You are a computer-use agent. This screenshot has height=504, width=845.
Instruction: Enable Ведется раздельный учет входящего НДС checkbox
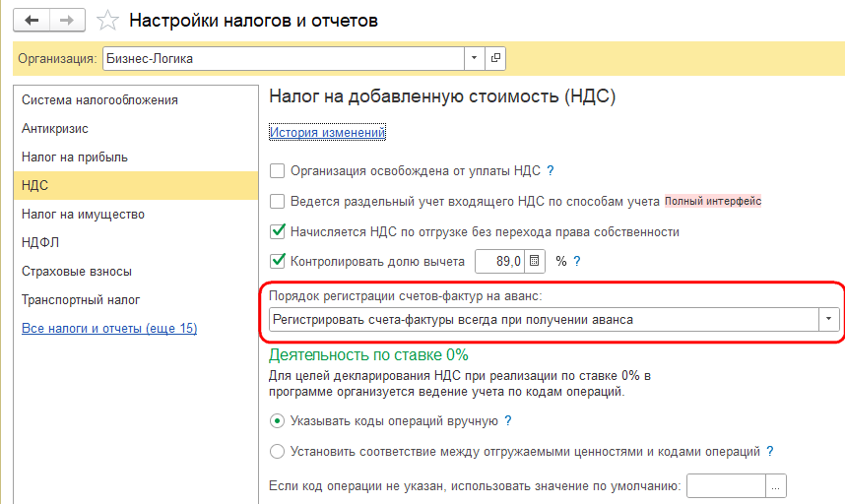(277, 202)
